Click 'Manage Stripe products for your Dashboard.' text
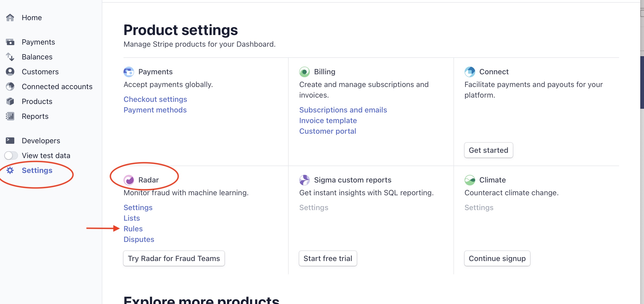The height and width of the screenshot is (304, 644). point(200,44)
